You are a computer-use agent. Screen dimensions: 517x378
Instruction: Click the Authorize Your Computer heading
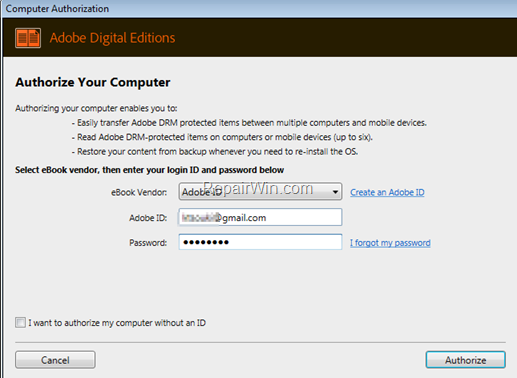[x=93, y=82]
